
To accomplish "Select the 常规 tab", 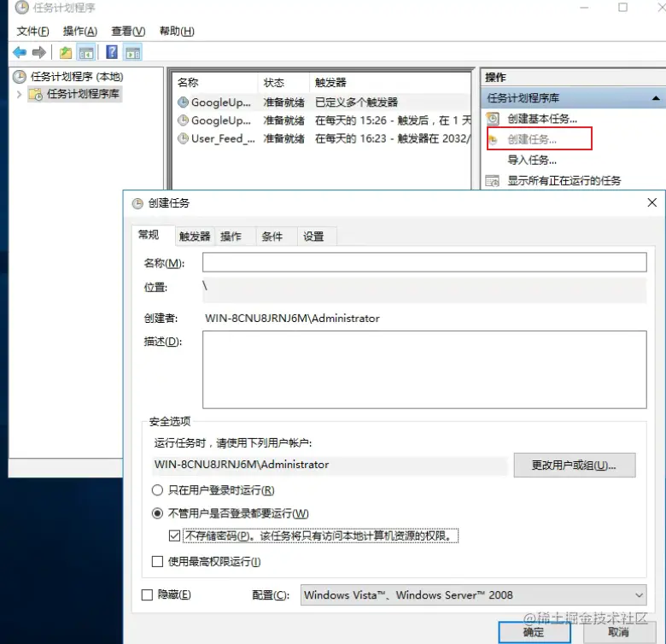I will [149, 235].
